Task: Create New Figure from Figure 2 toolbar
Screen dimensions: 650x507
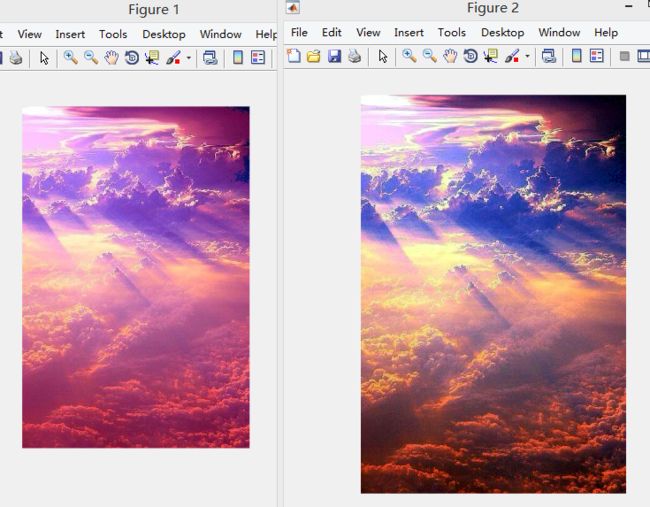Action: pos(293,56)
